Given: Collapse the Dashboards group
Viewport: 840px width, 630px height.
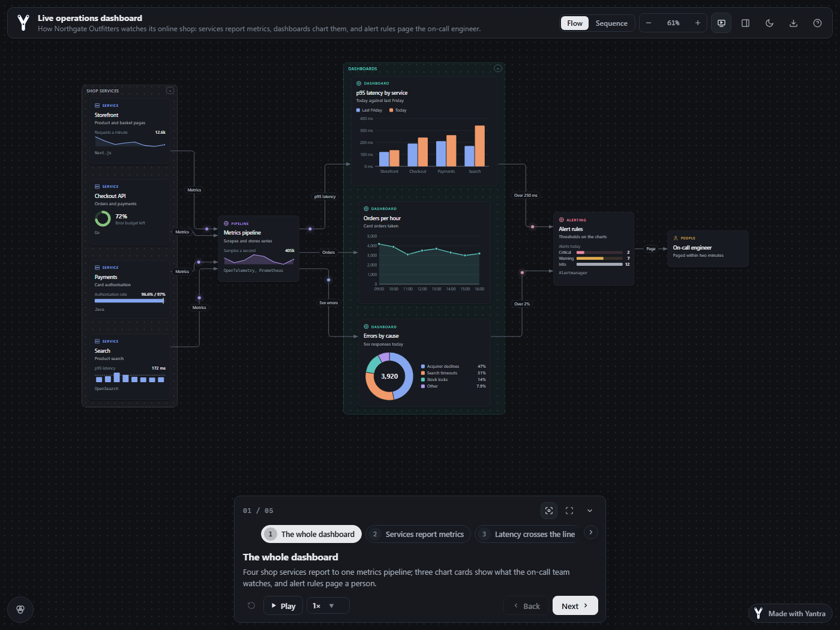Looking at the screenshot, I should [497, 68].
